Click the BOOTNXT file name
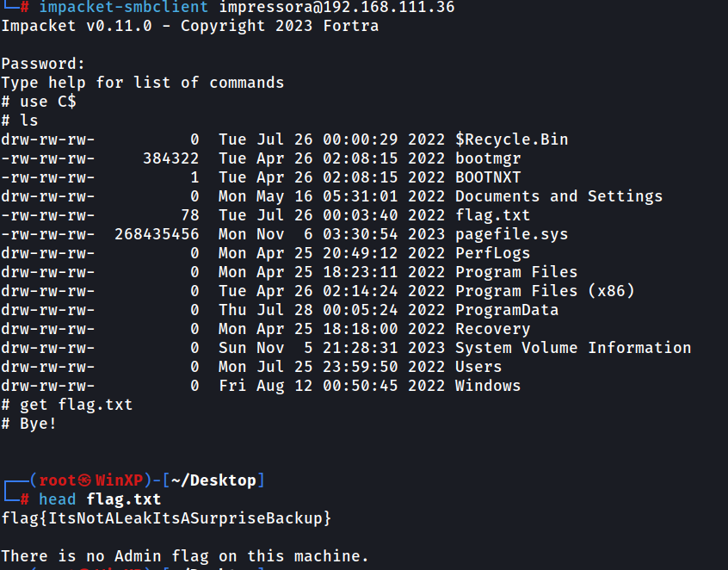This screenshot has height=570, width=728. click(x=488, y=177)
